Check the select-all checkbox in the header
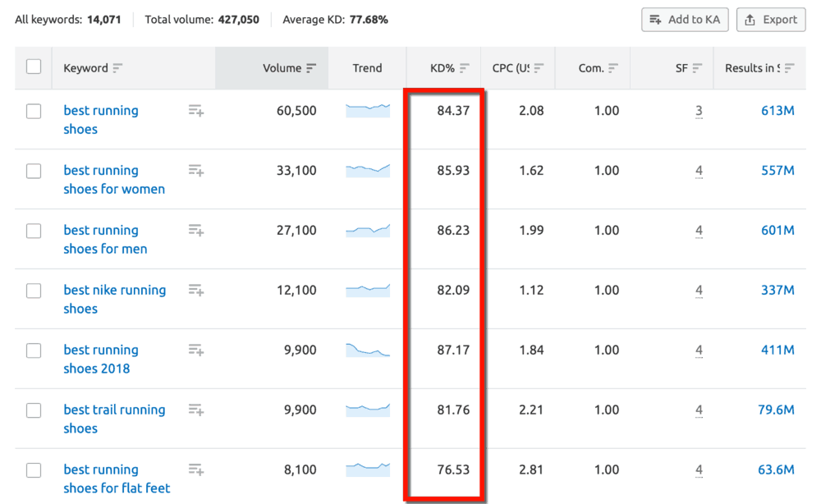This screenshot has height=504, width=821. [x=34, y=67]
